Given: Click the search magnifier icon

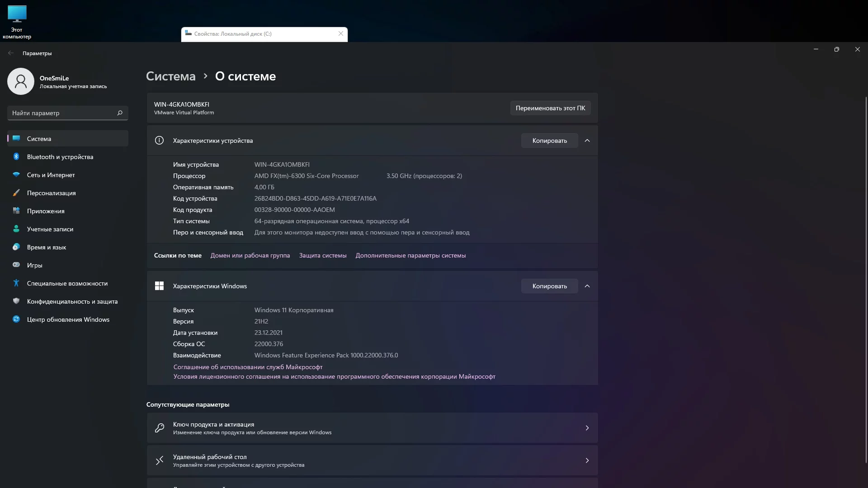Looking at the screenshot, I should coord(120,113).
